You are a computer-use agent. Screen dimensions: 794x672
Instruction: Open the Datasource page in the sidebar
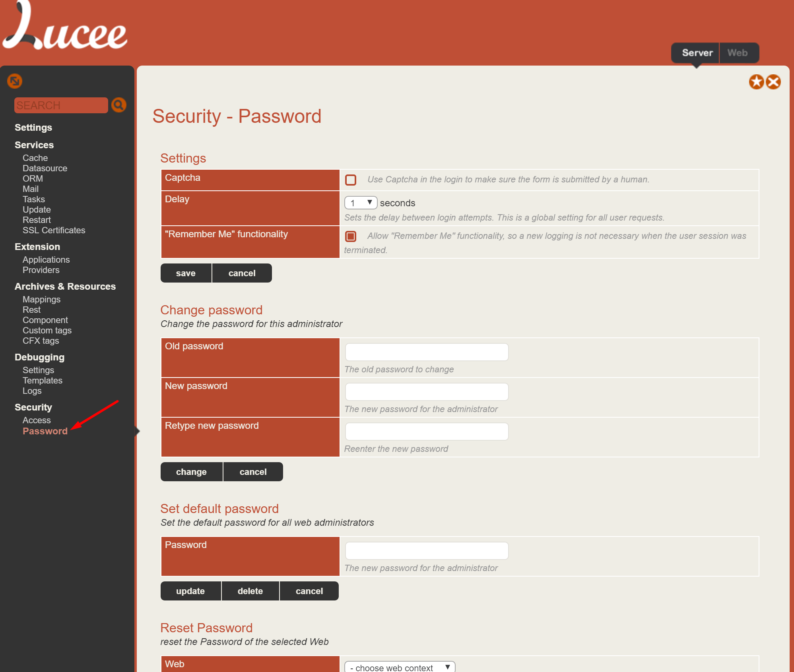tap(45, 168)
